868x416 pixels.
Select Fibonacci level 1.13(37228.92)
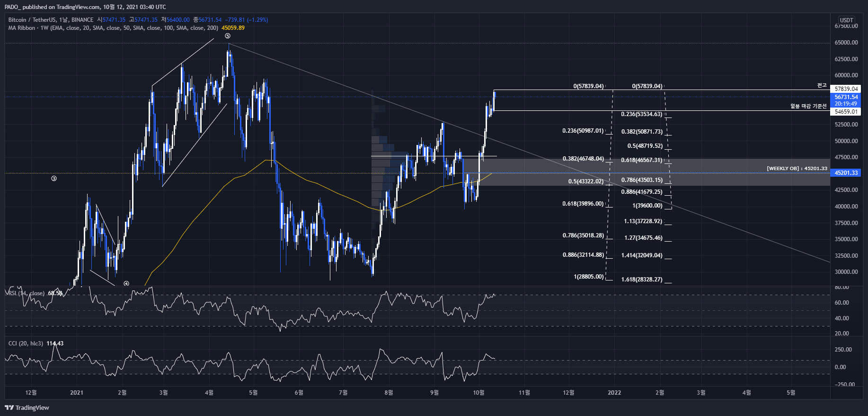click(x=643, y=221)
